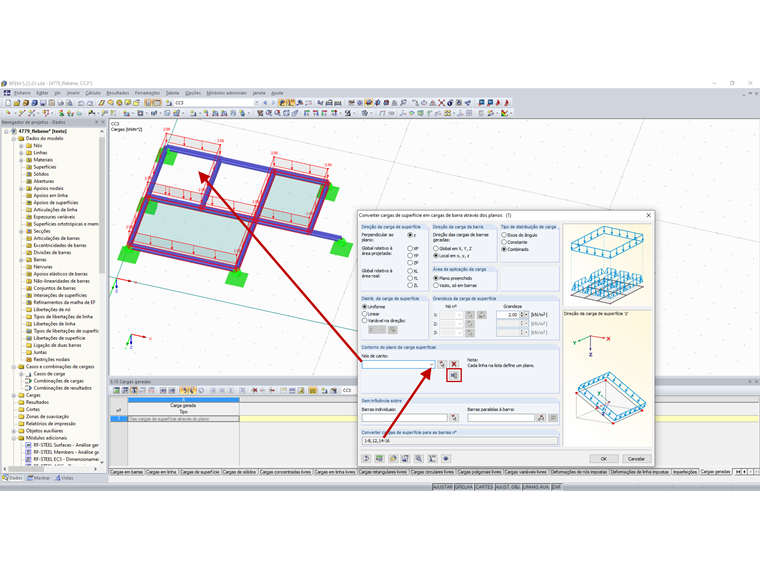This screenshot has width=760, height=570.
Task: Select perpendicular 'z' radio option
Action: [x=410, y=235]
